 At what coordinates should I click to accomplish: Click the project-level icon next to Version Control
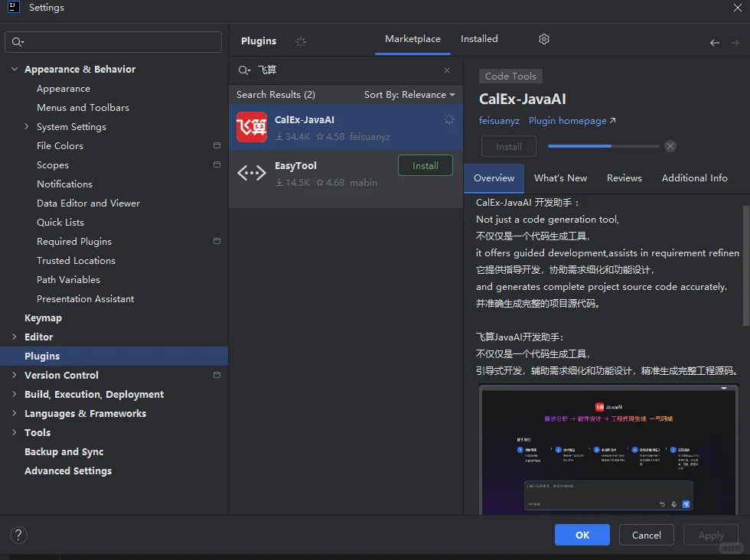217,375
